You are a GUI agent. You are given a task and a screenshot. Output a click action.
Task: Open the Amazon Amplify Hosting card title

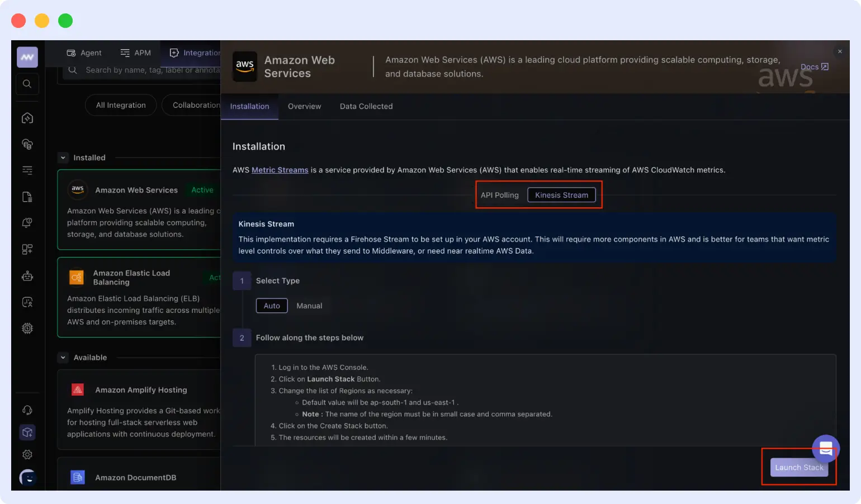pyautogui.click(x=141, y=390)
